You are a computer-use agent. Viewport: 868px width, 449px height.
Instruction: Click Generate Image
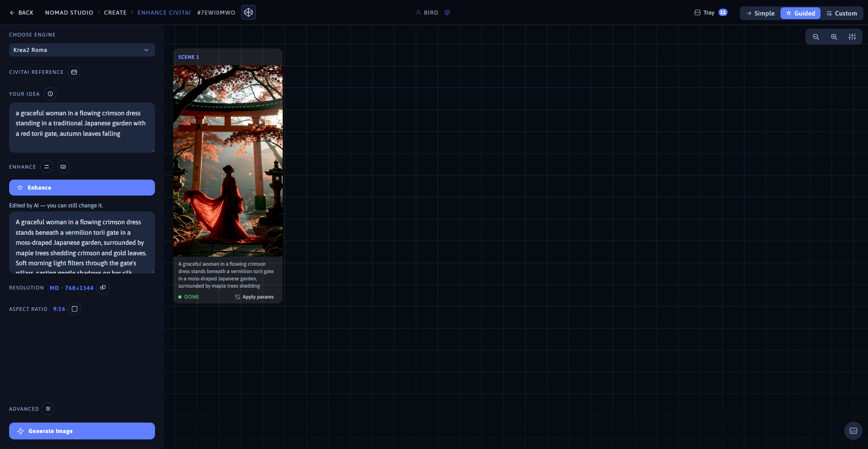[x=82, y=431]
